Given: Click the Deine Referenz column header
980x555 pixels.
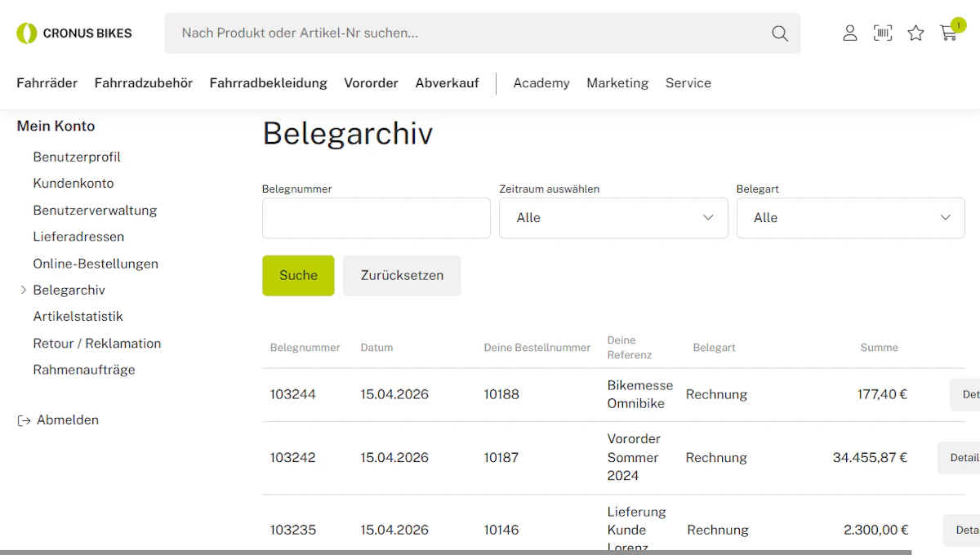Looking at the screenshot, I should click(630, 348).
